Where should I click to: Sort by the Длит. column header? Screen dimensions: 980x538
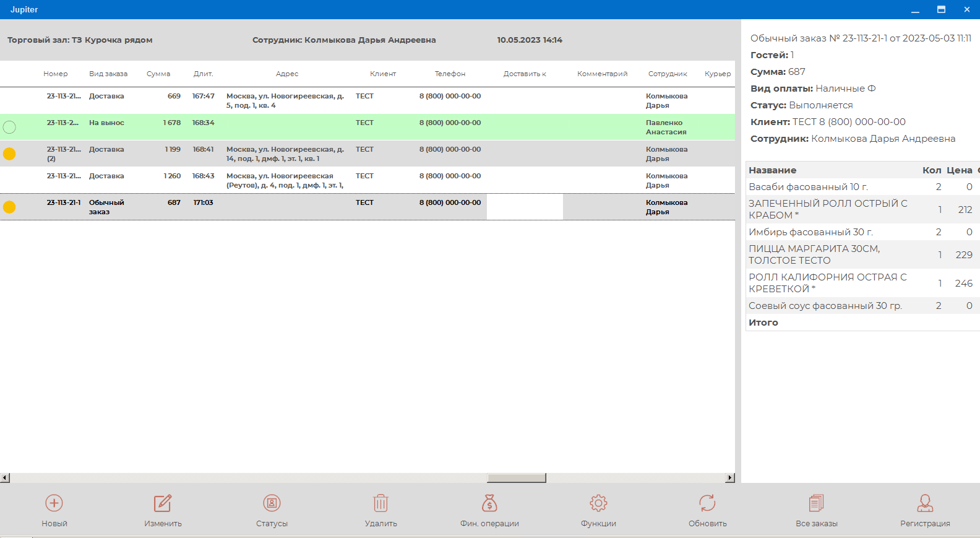203,74
